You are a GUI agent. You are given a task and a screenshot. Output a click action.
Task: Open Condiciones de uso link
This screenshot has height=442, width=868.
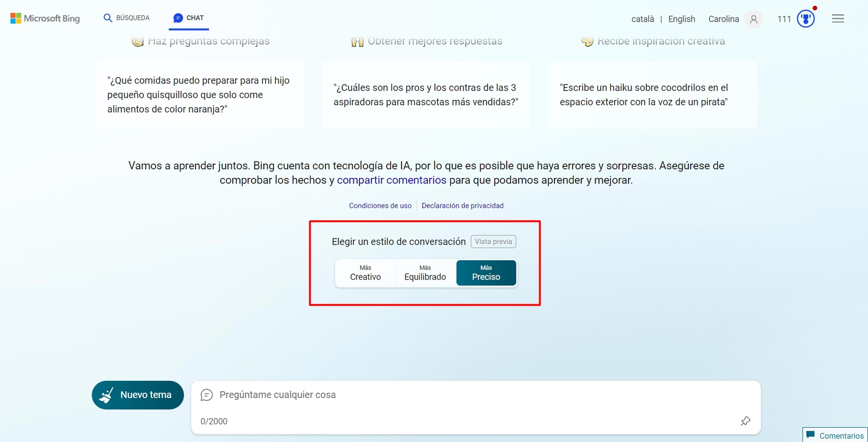click(380, 206)
